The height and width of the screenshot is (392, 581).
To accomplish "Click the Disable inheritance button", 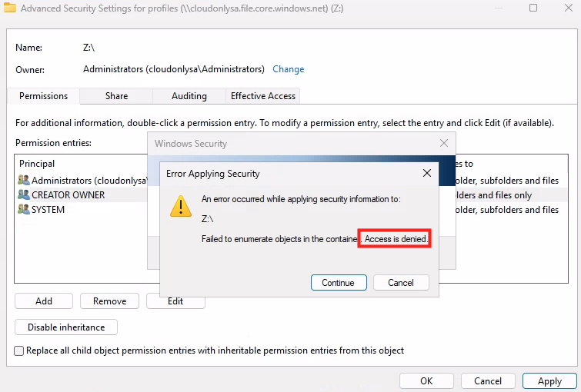I will (66, 327).
